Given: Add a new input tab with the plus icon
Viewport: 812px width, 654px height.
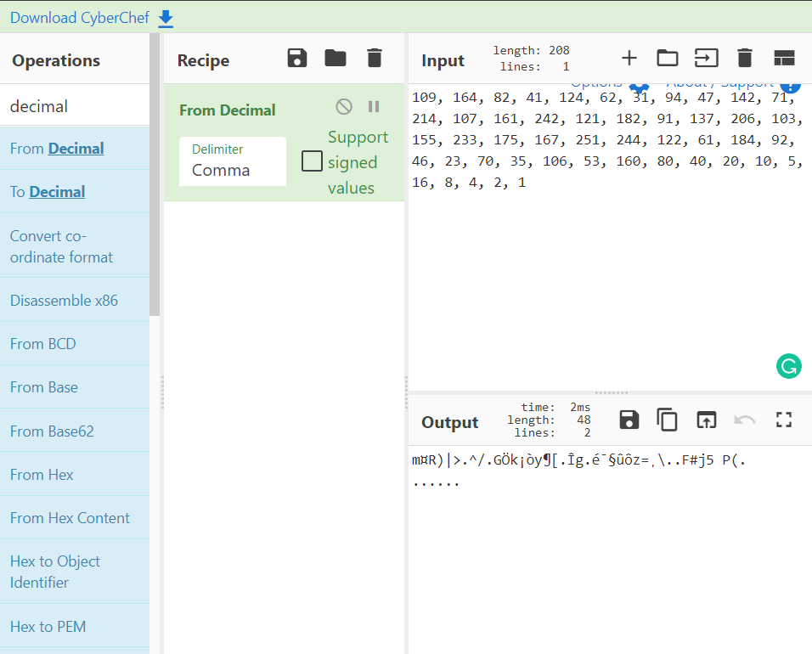Looking at the screenshot, I should (x=629, y=58).
